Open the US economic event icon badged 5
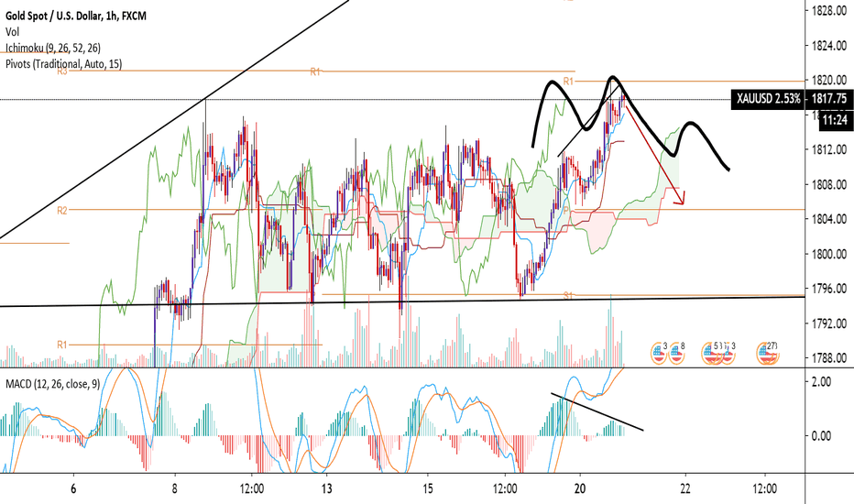The height and width of the screenshot is (504, 854). (x=711, y=353)
